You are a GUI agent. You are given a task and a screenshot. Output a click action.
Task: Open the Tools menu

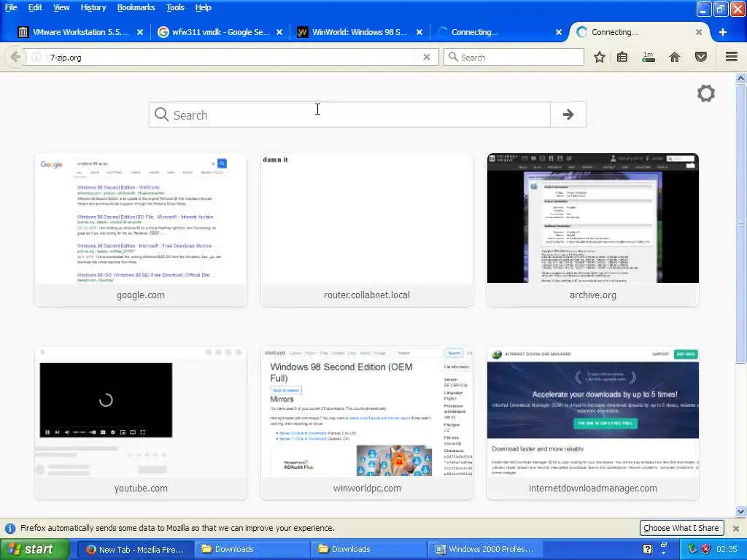175,7
